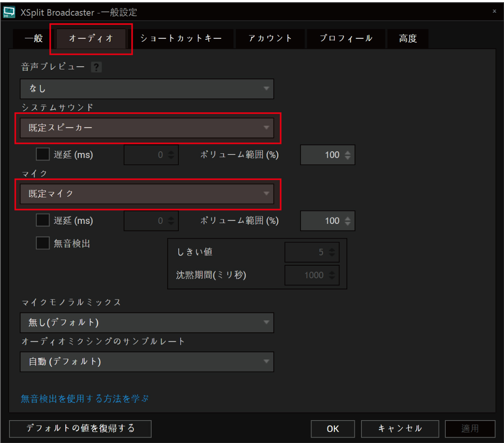Toggle the 無音検出 checkbox

[x=43, y=243]
